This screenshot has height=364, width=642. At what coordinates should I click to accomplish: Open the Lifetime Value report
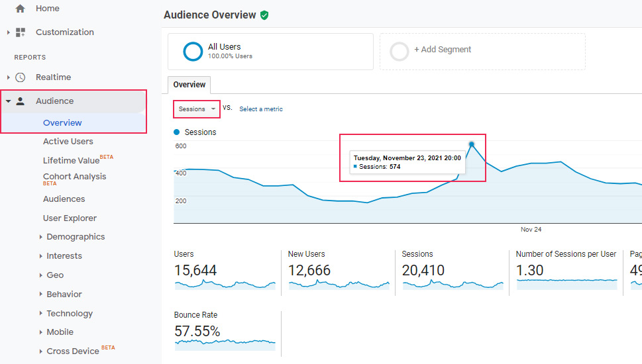72,160
